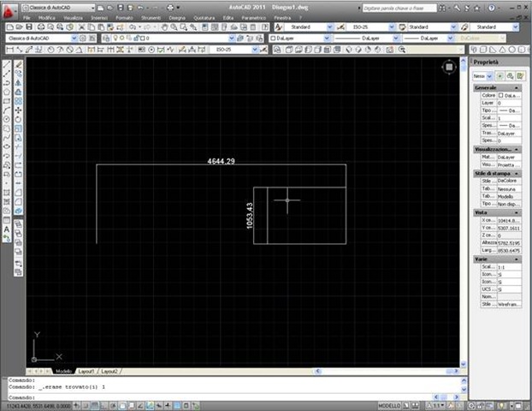Select the Rotate modify tool
The image size is (532, 411).
pos(18,119)
